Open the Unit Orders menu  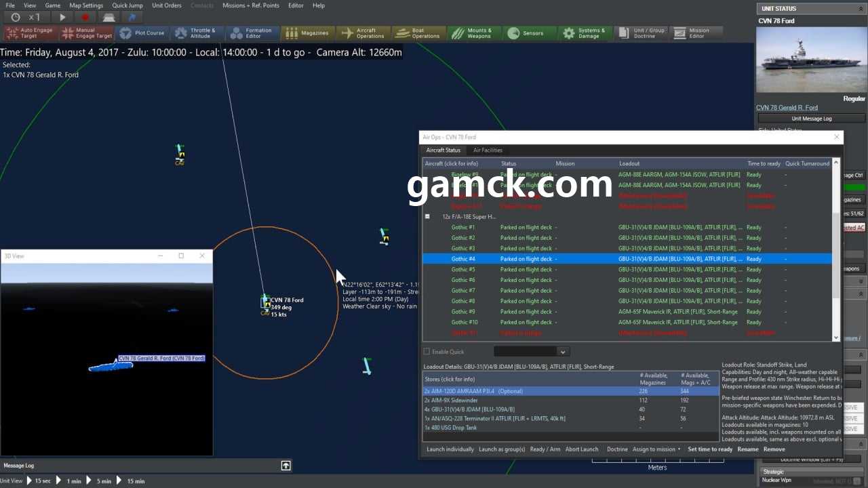[167, 5]
